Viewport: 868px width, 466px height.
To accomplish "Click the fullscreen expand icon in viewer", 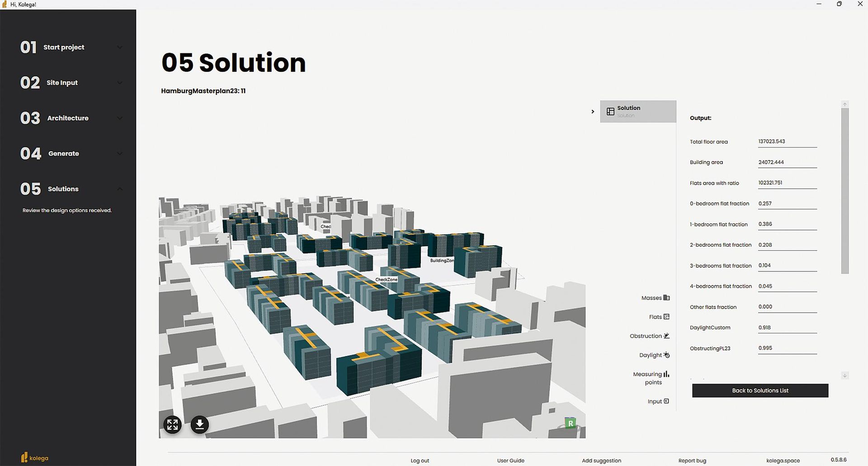I will click(172, 424).
